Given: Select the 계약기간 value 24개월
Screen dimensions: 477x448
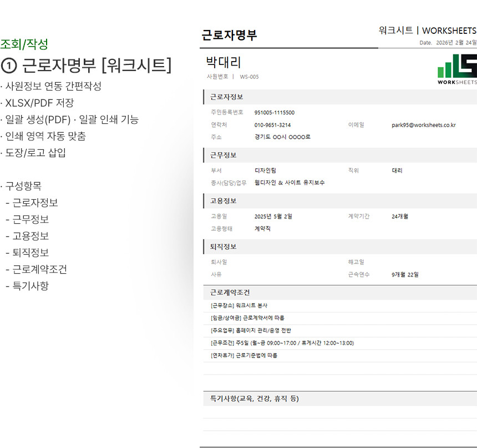Looking at the screenshot, I should (x=401, y=217).
